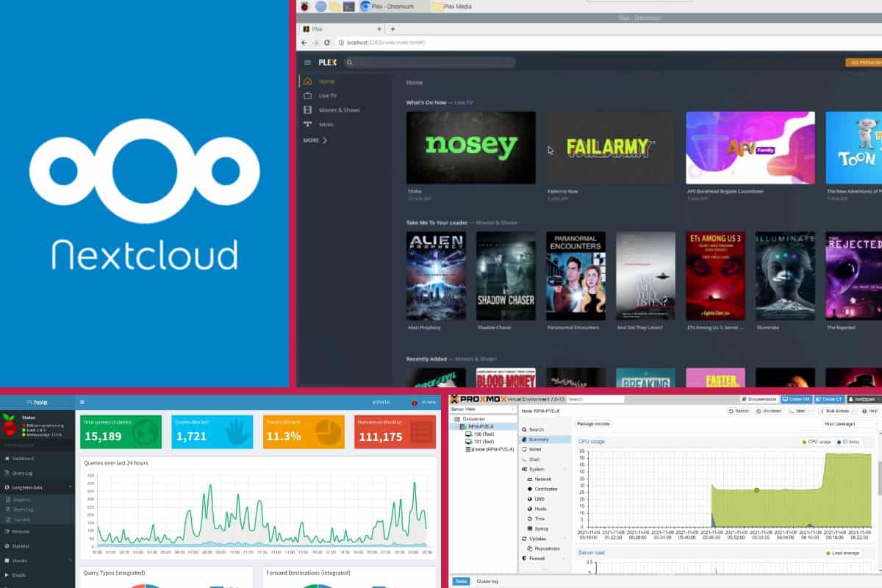Open the And Did They Listen? poster
882x588 pixels.
pos(645,276)
